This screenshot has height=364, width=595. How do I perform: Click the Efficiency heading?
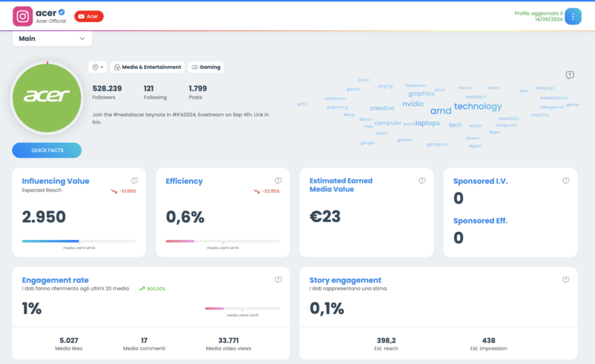pos(184,181)
